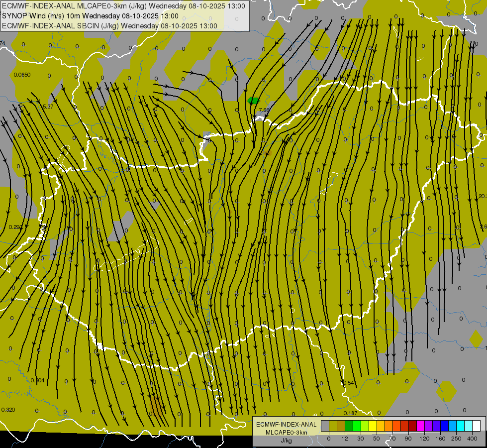The width and height of the screenshot is (487, 448).
Task: Click the map value 0.297
Action: (15, 227)
